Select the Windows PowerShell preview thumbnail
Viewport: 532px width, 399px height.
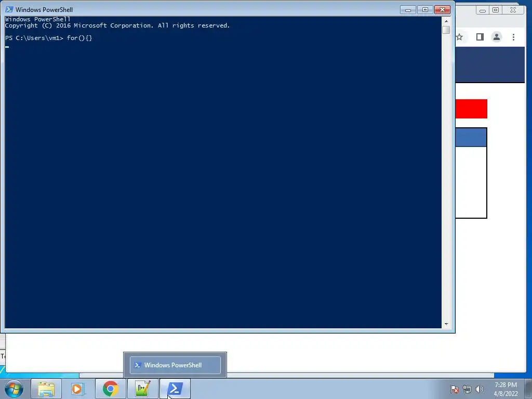175,365
